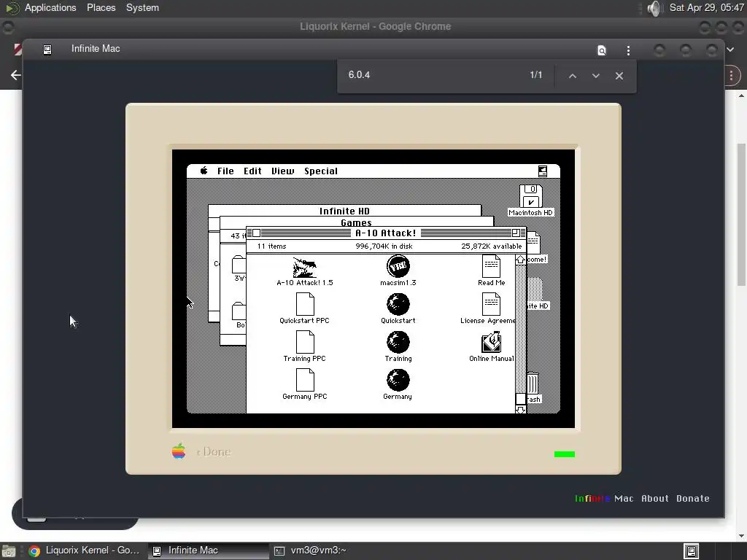Open the Read Me document icon

pyautogui.click(x=491, y=266)
